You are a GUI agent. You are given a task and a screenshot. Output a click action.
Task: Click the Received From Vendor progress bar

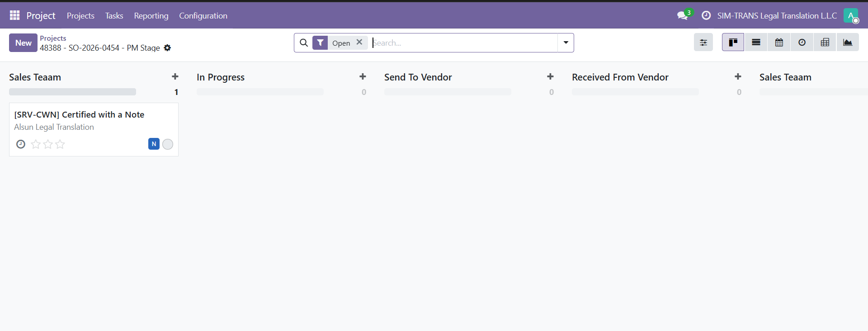(635, 92)
